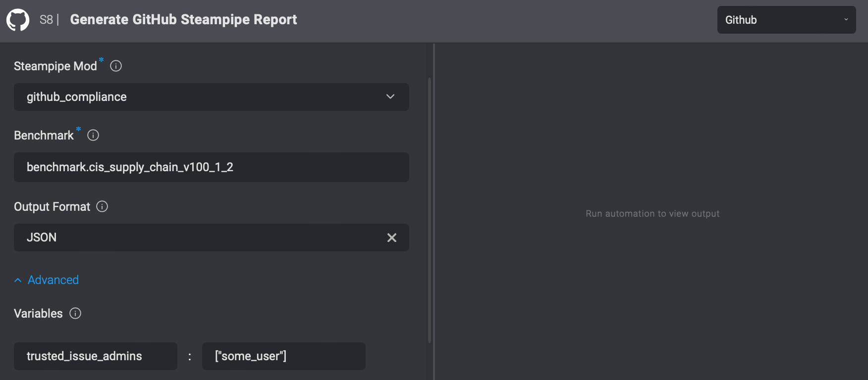
Task: Click the Output Format label text
Action: pos(52,207)
